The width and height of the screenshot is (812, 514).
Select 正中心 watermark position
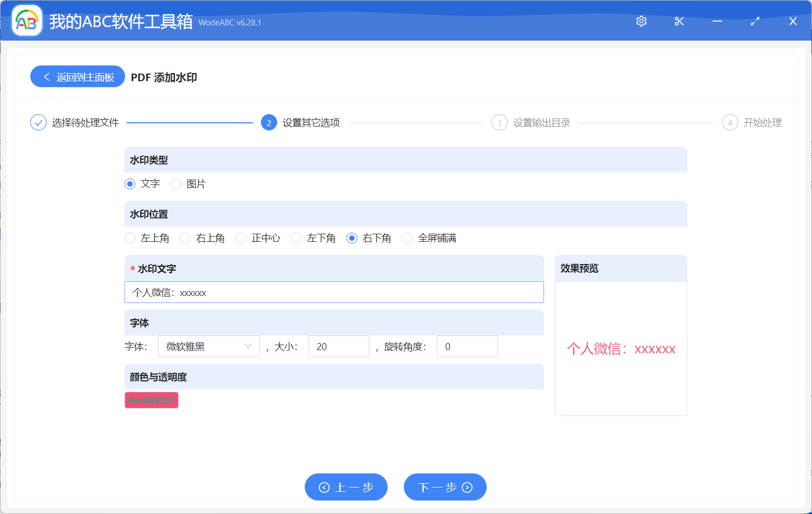240,238
